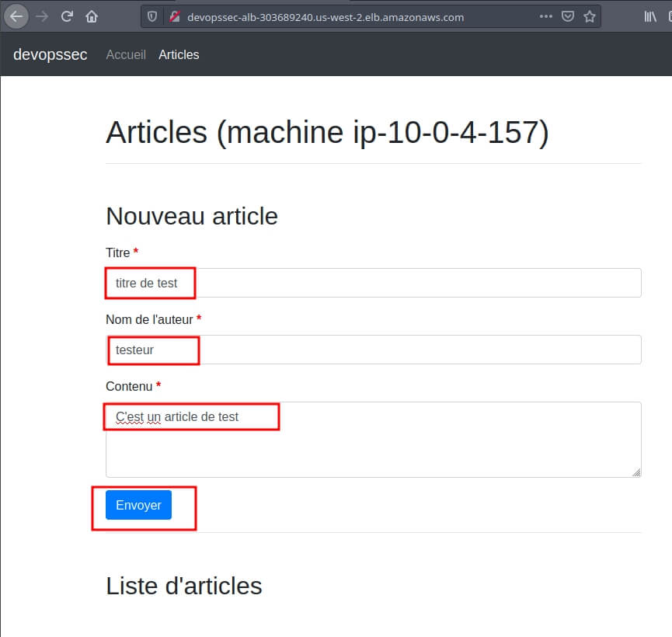Click the forward navigation arrow
Screen dimensions: 672x637
(42, 16)
